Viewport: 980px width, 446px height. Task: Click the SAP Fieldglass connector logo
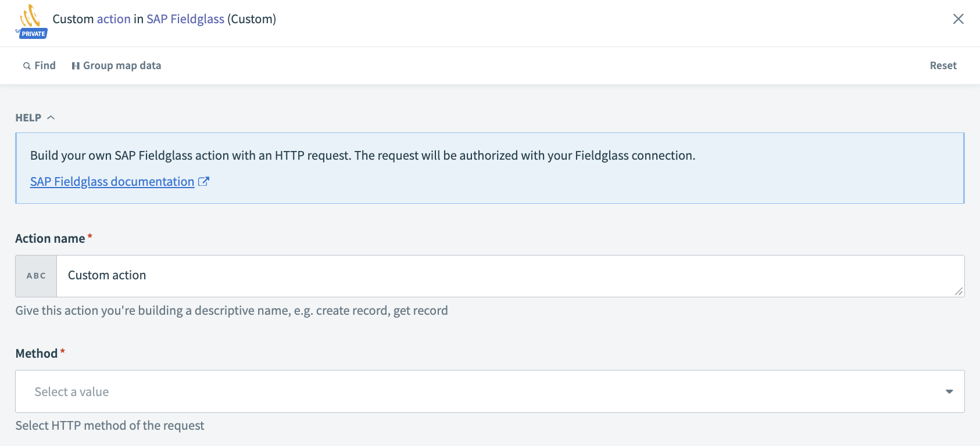click(x=30, y=16)
